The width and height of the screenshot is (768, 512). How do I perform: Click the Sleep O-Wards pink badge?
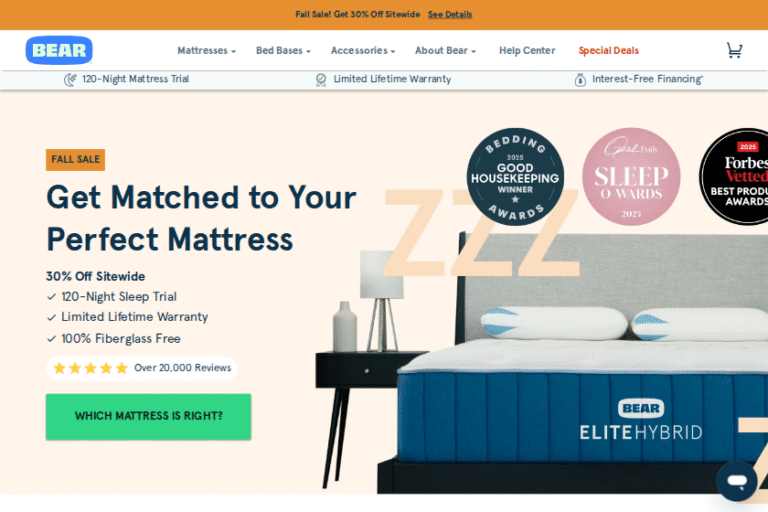click(631, 177)
